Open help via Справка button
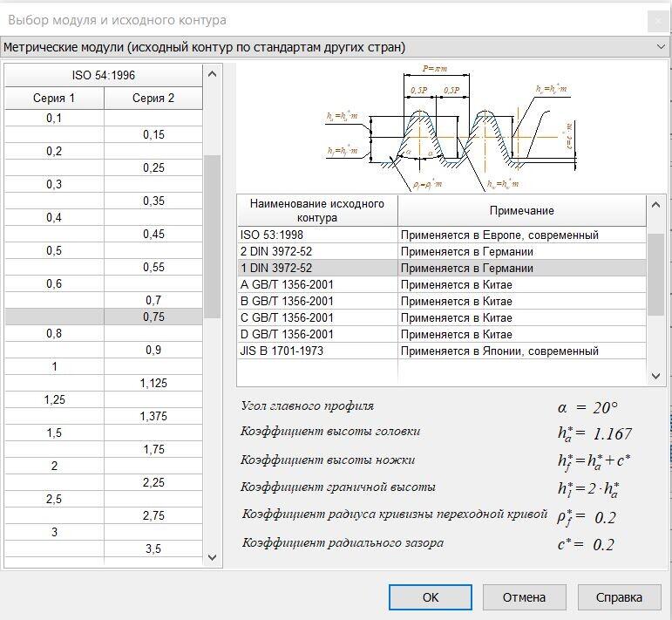Image resolution: width=672 pixels, height=620 pixels. coord(620,597)
